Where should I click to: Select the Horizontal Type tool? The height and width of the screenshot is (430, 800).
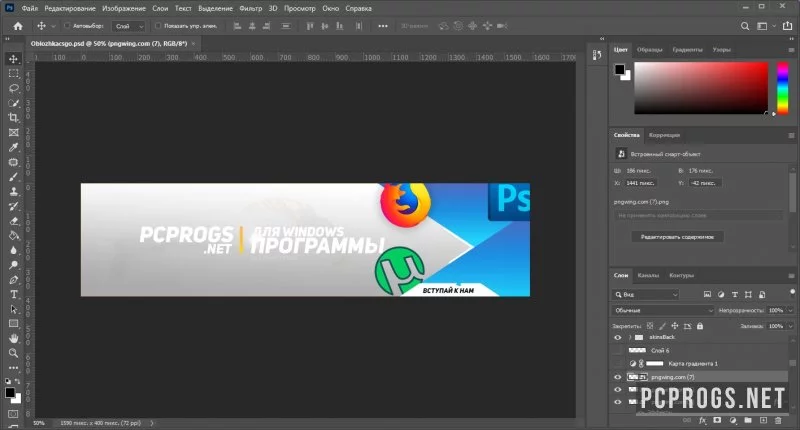[14, 294]
